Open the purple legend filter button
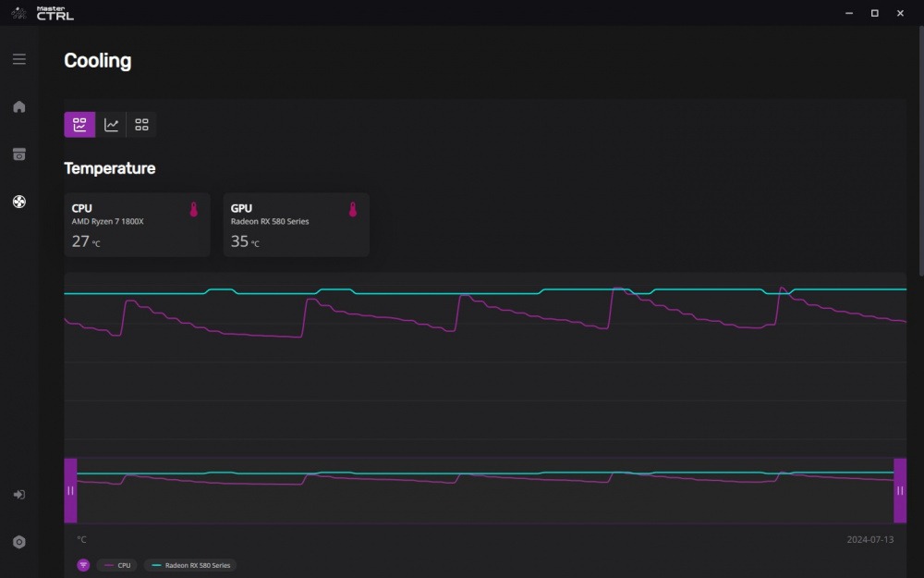 click(83, 565)
